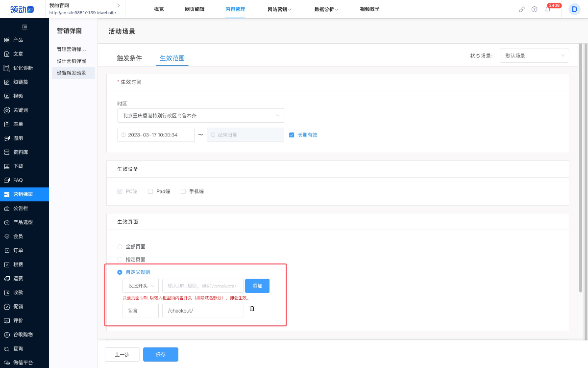The image size is (588, 368).
Task: Click the 保存 button
Action: tap(160, 354)
